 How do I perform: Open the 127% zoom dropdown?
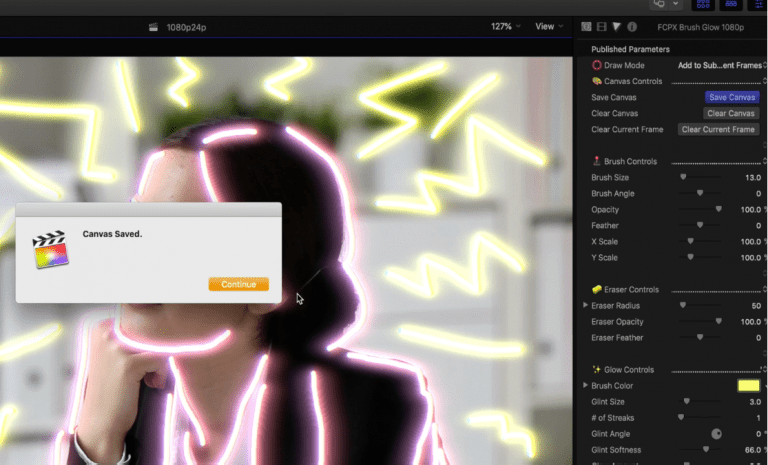505,26
